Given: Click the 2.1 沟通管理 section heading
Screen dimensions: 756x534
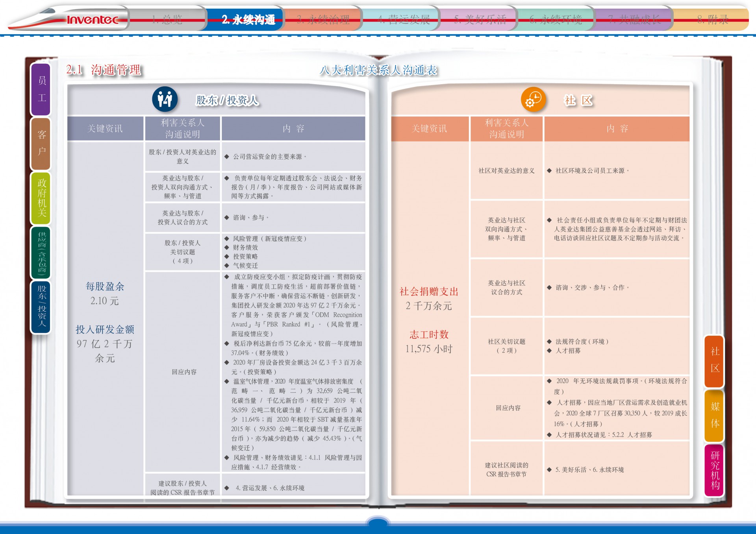Looking at the screenshot, I should [x=104, y=70].
